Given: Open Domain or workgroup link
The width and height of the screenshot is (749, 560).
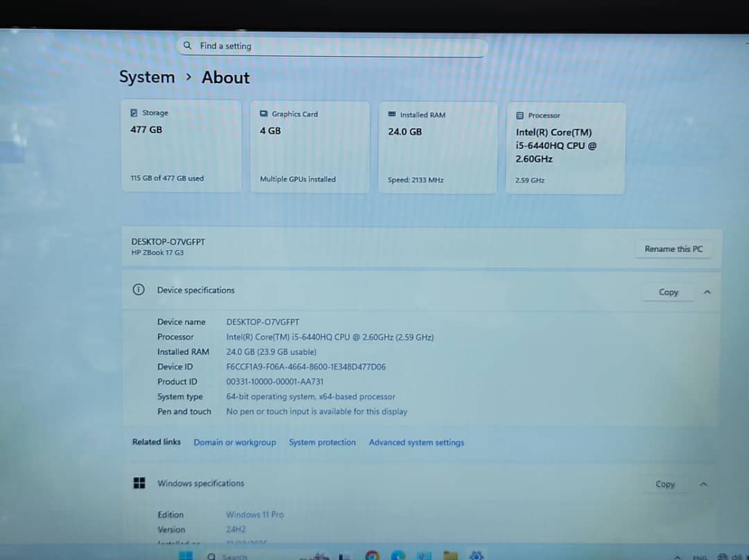Looking at the screenshot, I should pyautogui.click(x=234, y=442).
